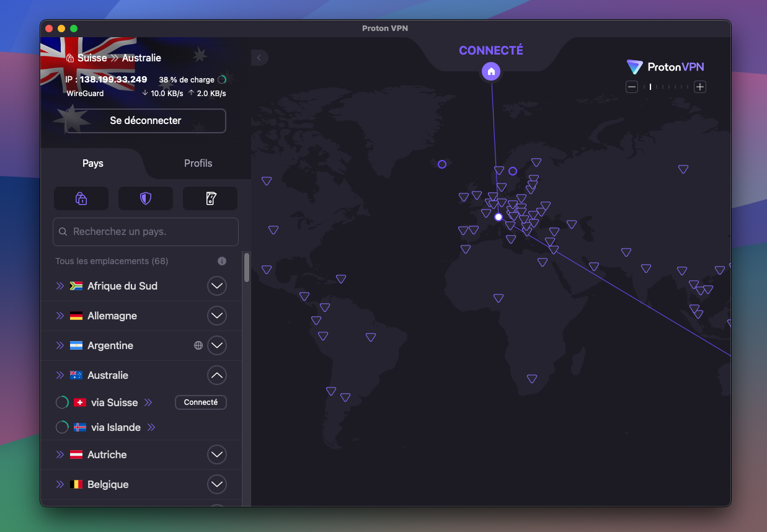The image size is (767, 532).
Task: Click the load circle for via Islande
Action: (x=62, y=427)
